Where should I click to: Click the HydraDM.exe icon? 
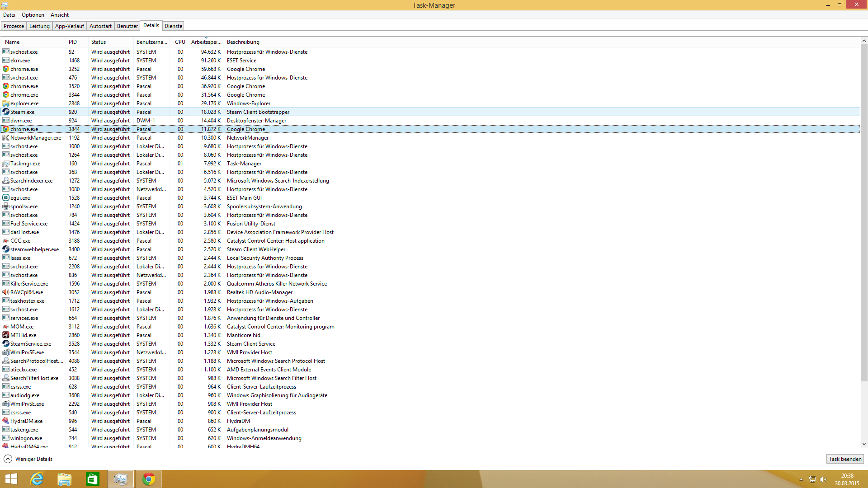tap(6, 421)
